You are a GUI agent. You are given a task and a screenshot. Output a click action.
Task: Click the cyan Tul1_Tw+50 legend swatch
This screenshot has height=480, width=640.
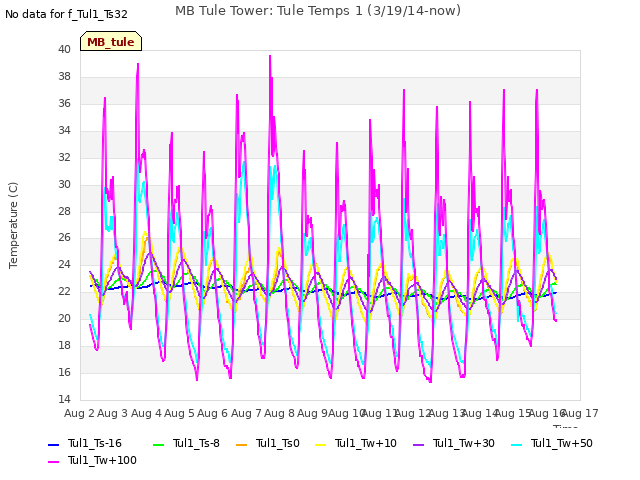coord(517,444)
